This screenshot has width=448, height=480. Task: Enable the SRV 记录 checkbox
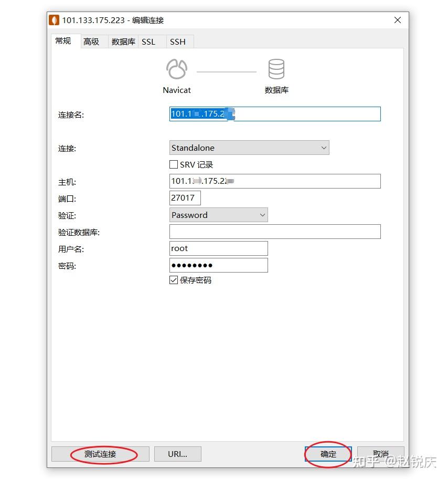pos(174,165)
